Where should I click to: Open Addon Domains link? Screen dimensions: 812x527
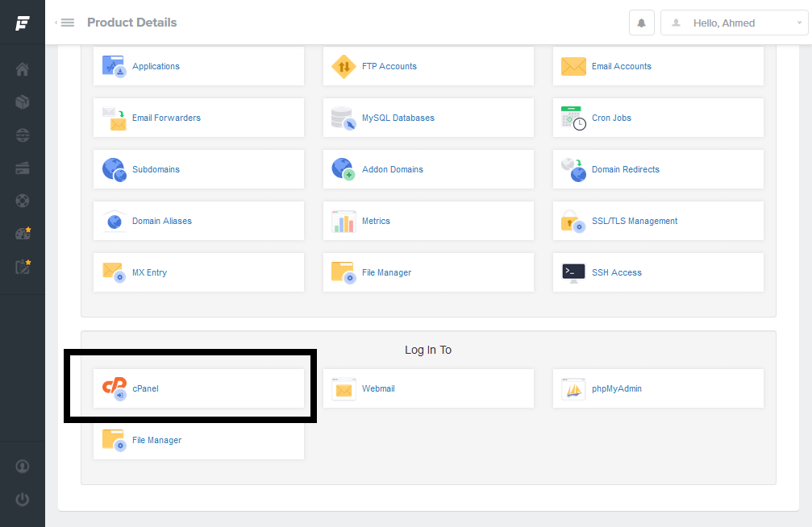[393, 169]
